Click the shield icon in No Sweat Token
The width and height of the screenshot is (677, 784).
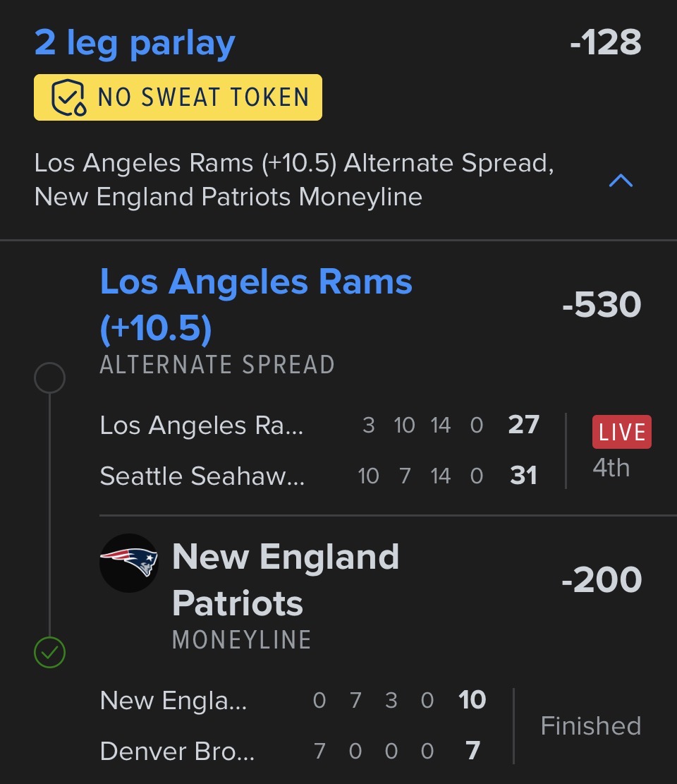pyautogui.click(x=69, y=97)
